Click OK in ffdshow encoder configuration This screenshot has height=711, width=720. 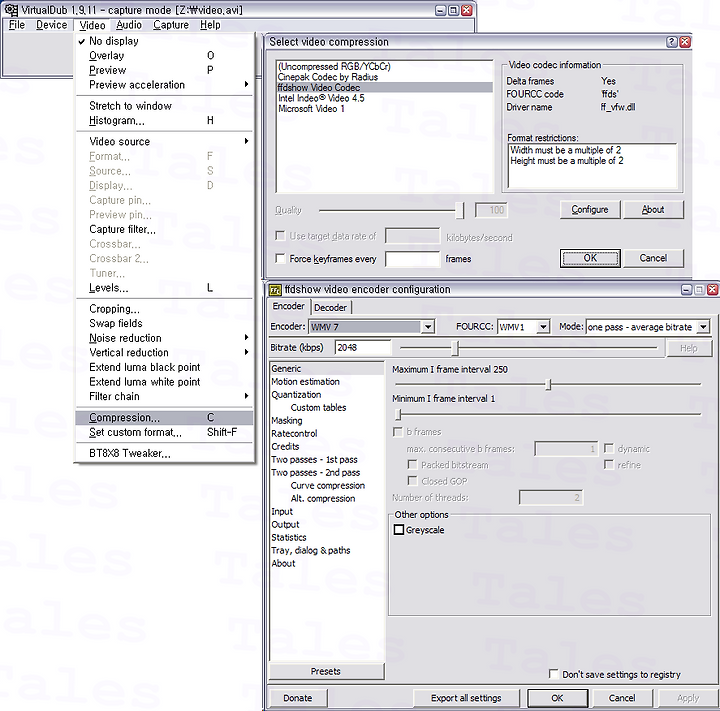click(x=557, y=698)
